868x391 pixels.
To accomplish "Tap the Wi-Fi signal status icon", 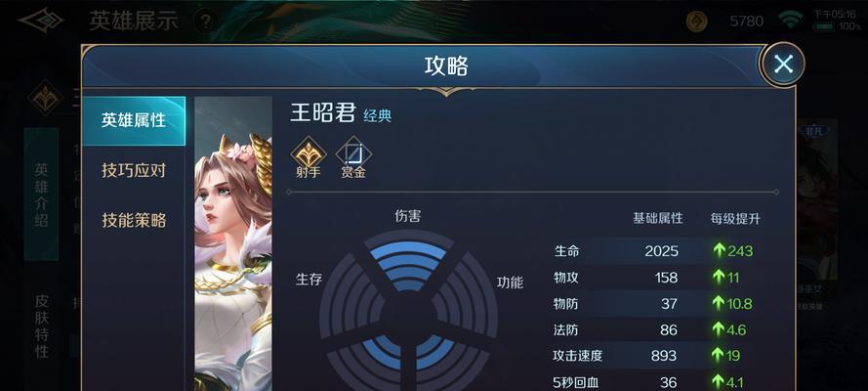I will click(x=791, y=20).
